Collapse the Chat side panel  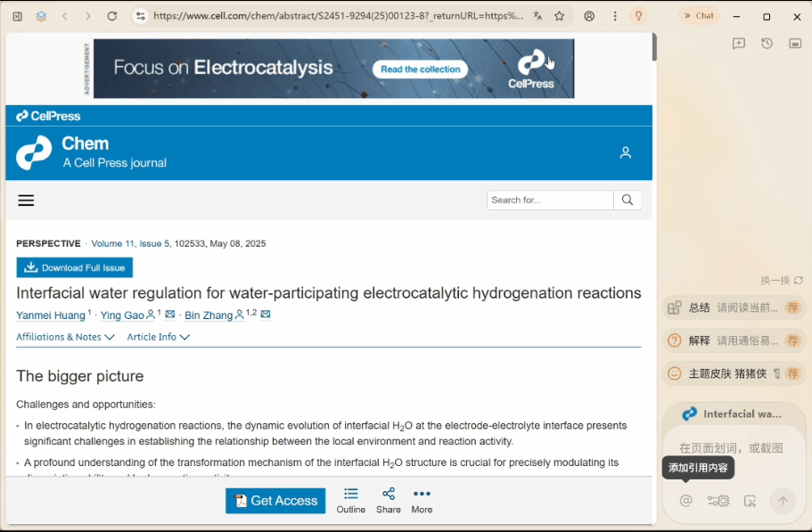click(699, 16)
